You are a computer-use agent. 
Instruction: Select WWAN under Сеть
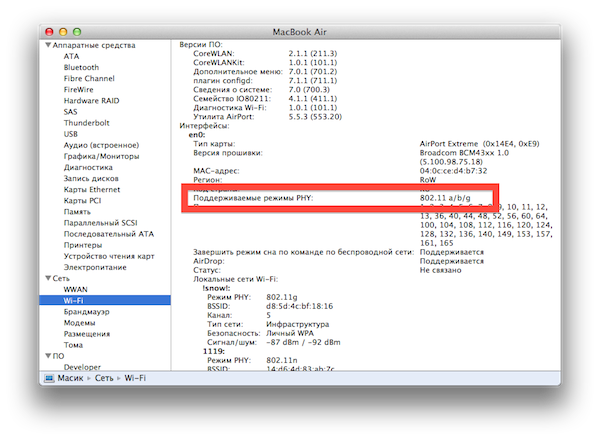[x=75, y=289]
